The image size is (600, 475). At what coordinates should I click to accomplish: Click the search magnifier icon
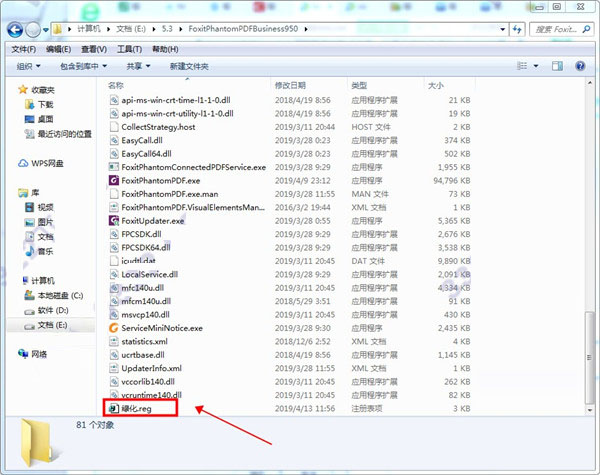tap(586, 29)
